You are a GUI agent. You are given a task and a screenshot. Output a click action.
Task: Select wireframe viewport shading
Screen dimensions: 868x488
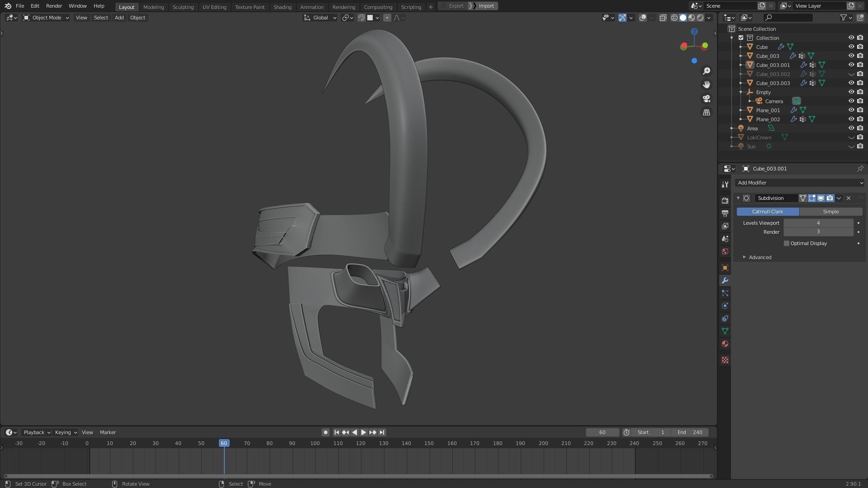pyautogui.click(x=674, y=18)
